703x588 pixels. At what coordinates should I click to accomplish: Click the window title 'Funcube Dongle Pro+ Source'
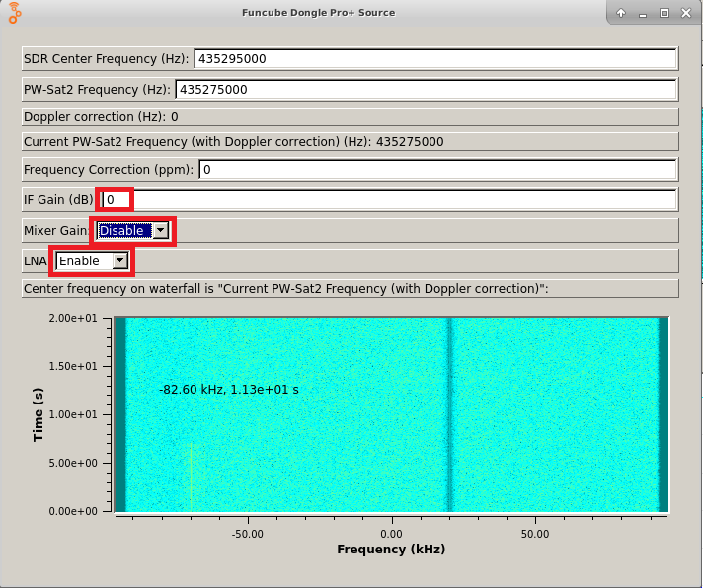(318, 13)
